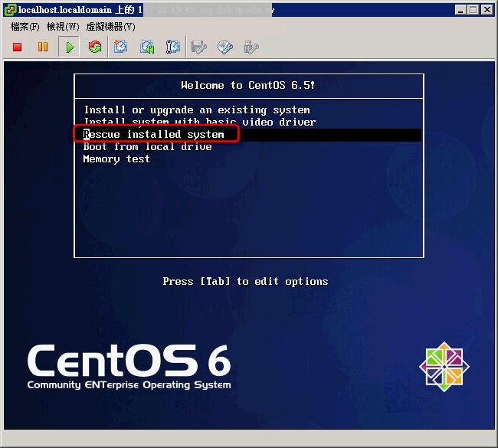The image size is (498, 448).
Task: Select 'Install or upgrade an existing system'
Action: (x=197, y=110)
